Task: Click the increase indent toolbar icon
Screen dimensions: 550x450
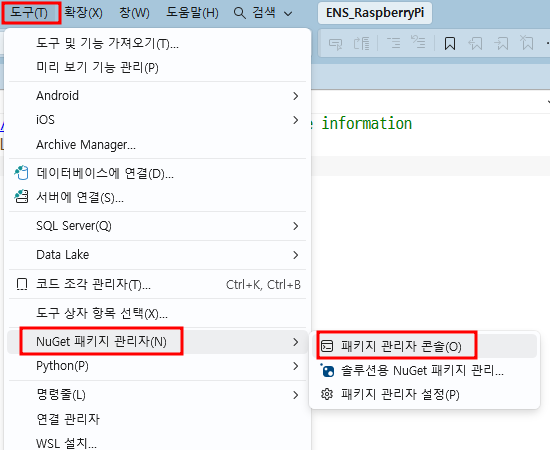Action: [x=418, y=43]
